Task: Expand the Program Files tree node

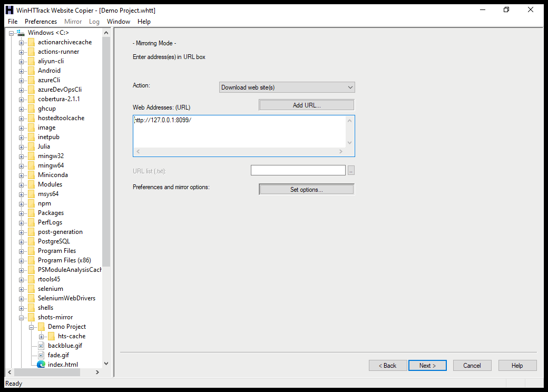Action: tap(21, 251)
